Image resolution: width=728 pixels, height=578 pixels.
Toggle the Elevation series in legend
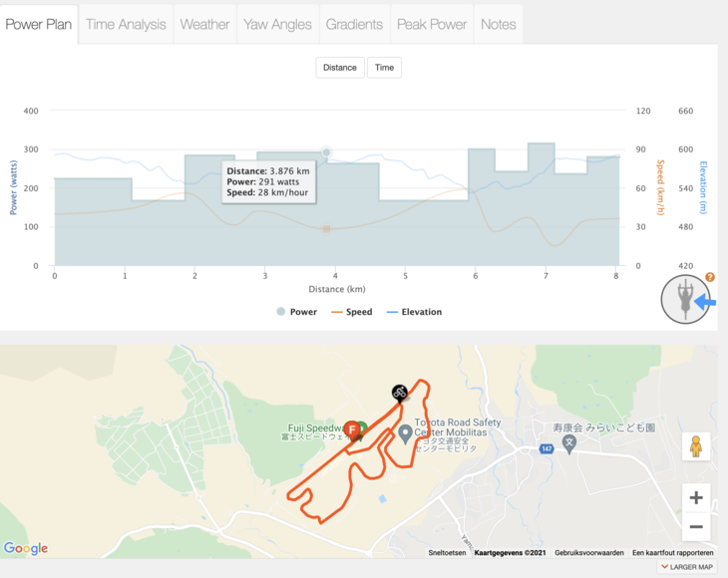(x=414, y=312)
